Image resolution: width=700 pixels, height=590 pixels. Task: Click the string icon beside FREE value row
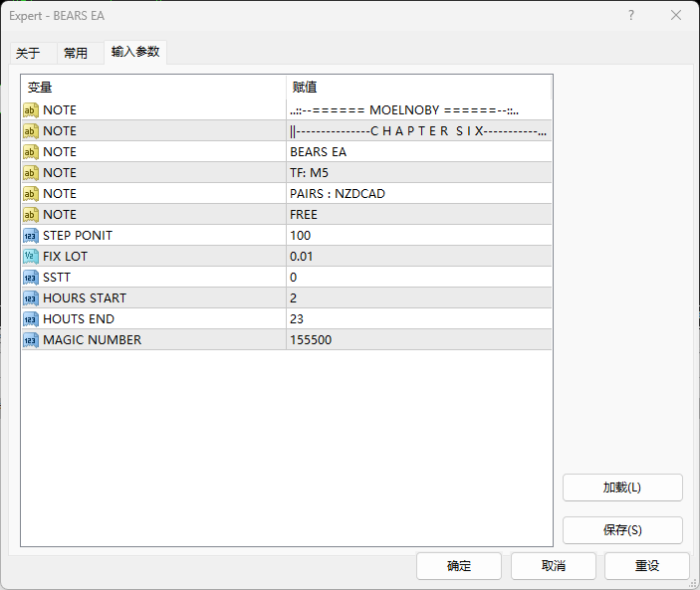[31, 215]
